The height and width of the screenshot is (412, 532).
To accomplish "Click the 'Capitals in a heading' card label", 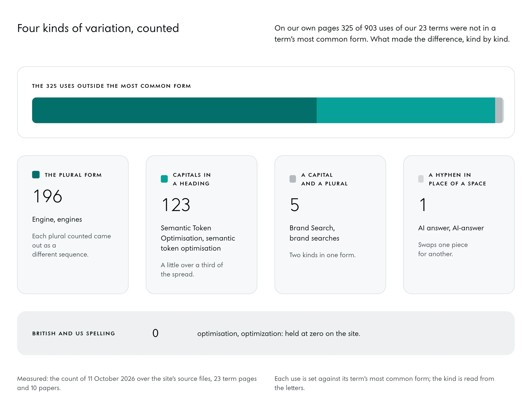I will click(192, 179).
